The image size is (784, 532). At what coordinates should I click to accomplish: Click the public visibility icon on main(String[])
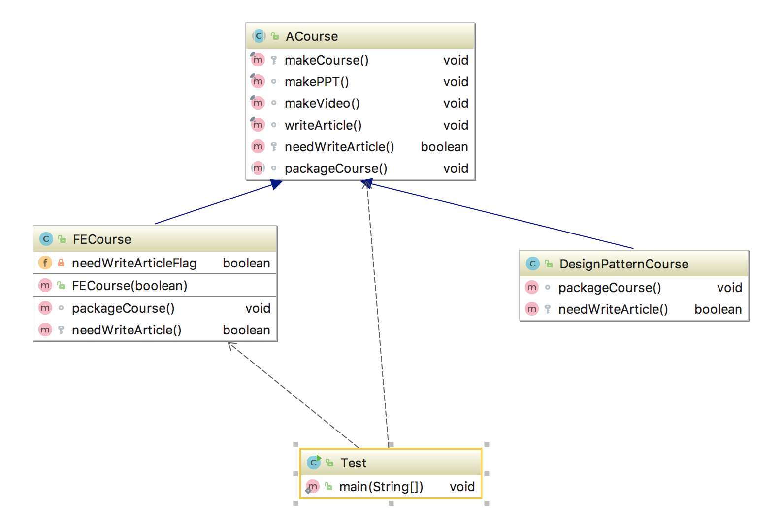click(328, 487)
